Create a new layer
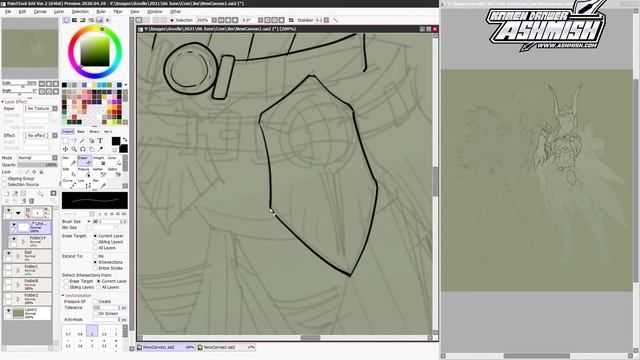640x360 pixels. (7, 193)
